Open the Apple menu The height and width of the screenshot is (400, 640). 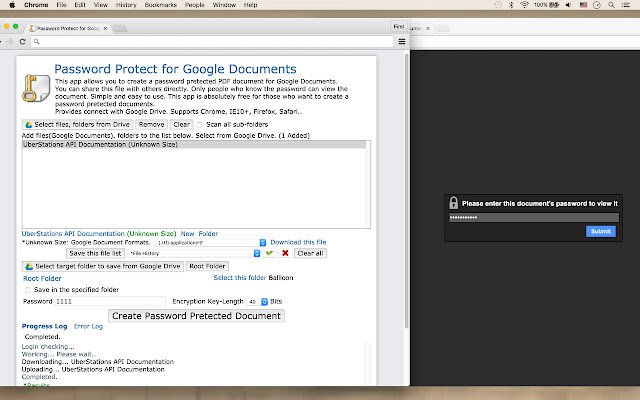coord(12,5)
